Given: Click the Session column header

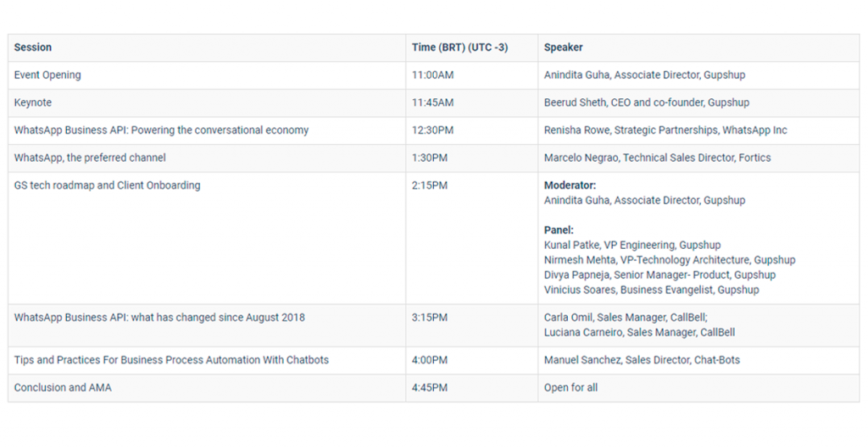Looking at the screenshot, I should 33,47.
